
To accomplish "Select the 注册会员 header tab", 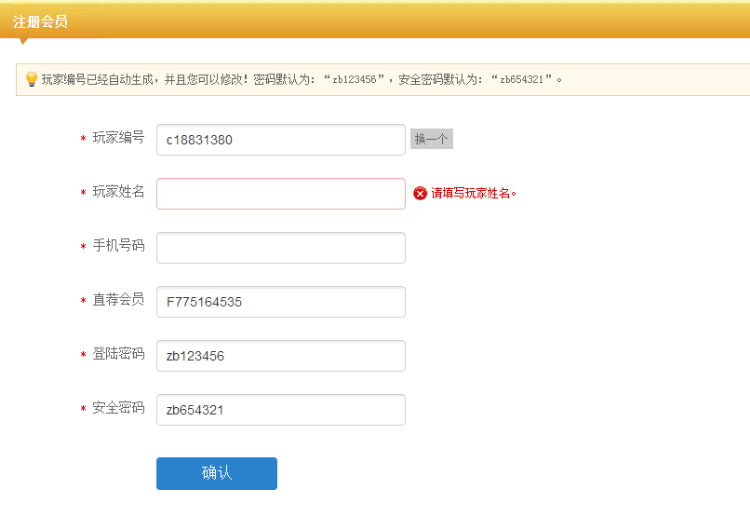I will click(40, 22).
